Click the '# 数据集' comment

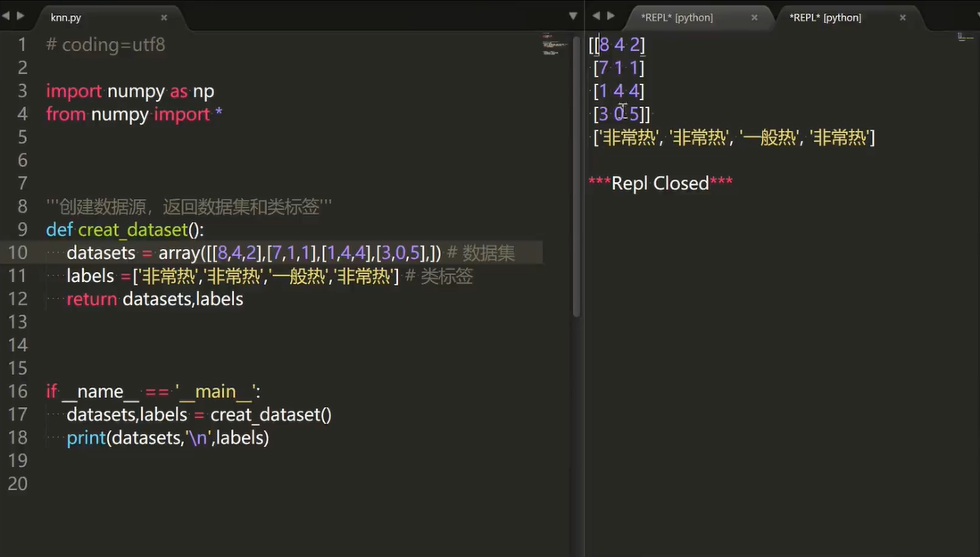tap(480, 254)
